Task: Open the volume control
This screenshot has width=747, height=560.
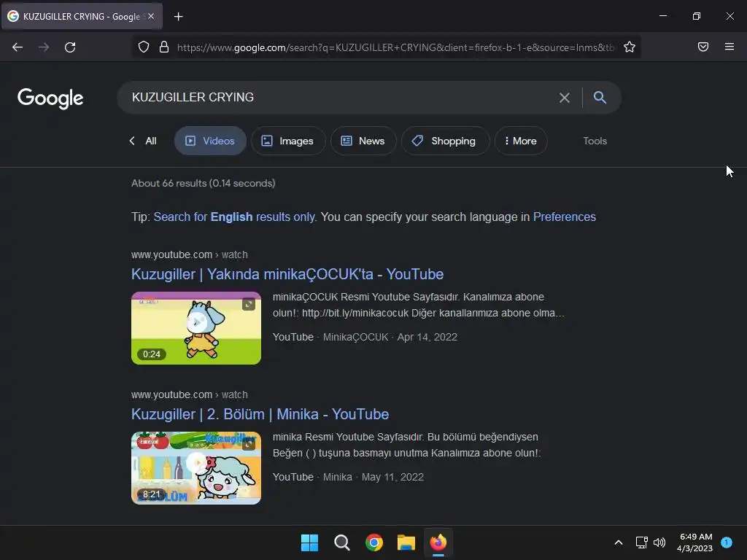Action: click(x=659, y=542)
